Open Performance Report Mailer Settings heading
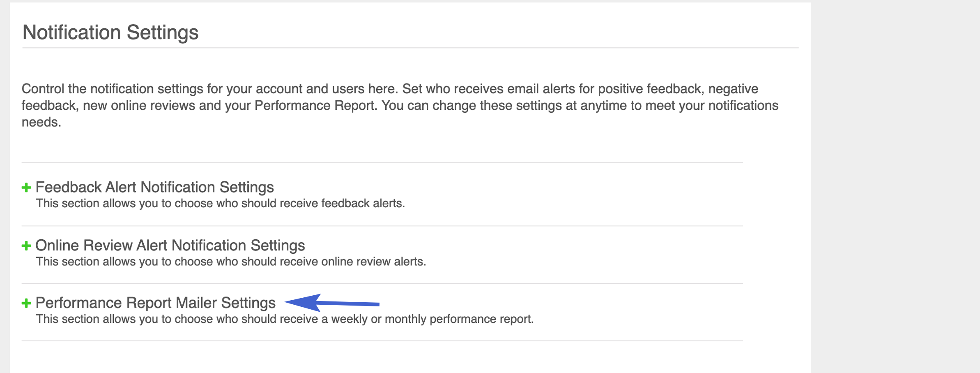The width and height of the screenshot is (980, 373). pos(155,303)
